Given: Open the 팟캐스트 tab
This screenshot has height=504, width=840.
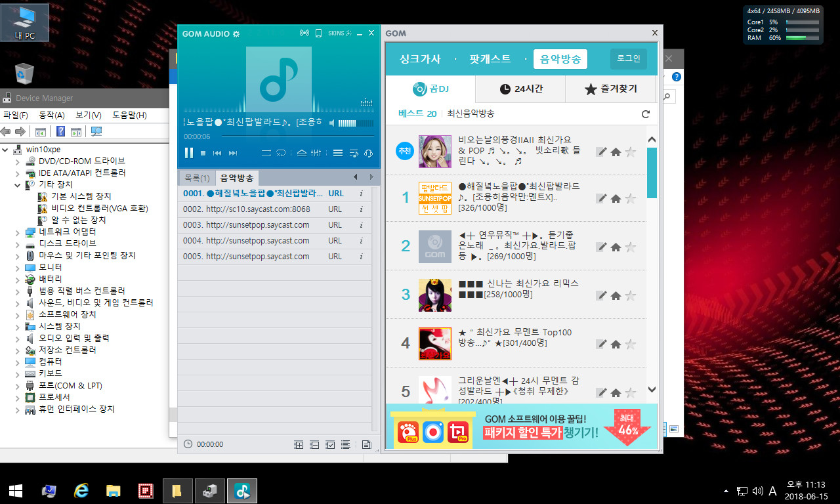Looking at the screenshot, I should [x=490, y=59].
